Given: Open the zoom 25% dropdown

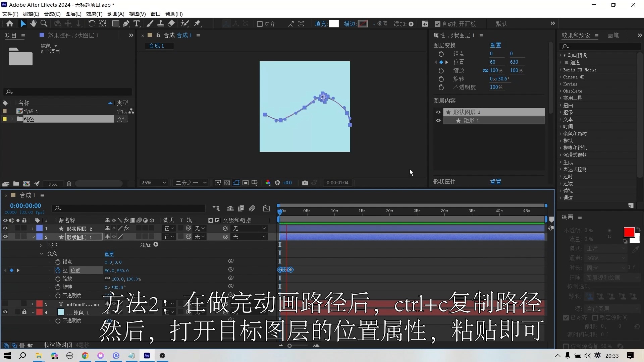Looking at the screenshot, I should coord(154,183).
